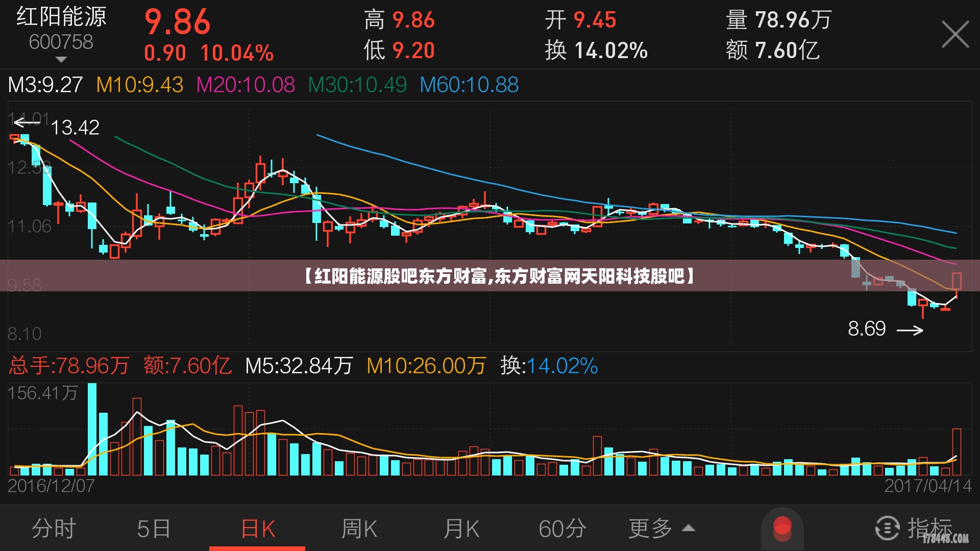980x551 pixels.
Task: Open the 周K weekly chart tab
Action: (359, 529)
